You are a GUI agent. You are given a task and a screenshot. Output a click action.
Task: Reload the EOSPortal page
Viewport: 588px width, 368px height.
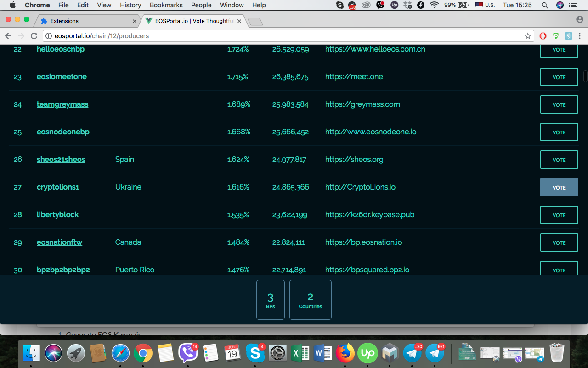coord(34,36)
